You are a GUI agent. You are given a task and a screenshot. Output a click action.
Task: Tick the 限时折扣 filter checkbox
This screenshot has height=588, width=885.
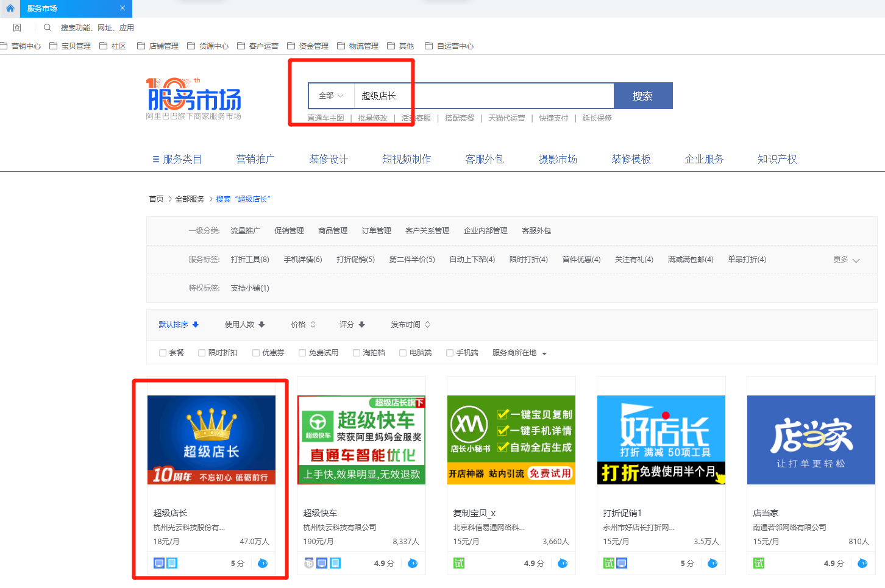pyautogui.click(x=202, y=353)
